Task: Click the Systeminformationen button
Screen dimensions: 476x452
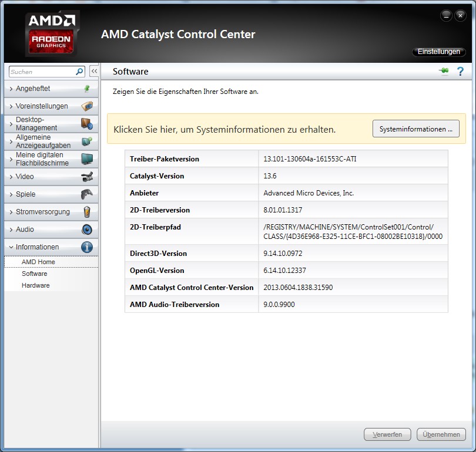Action: [416, 129]
